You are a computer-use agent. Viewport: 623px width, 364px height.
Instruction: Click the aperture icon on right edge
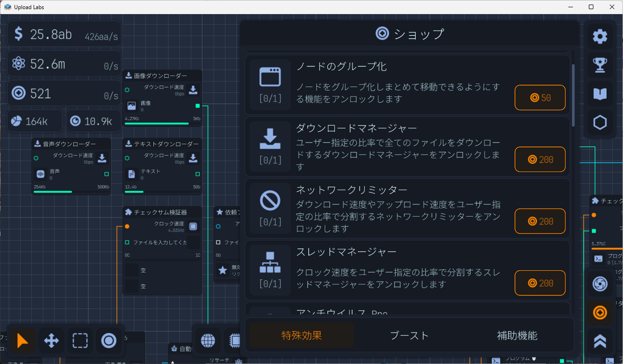600,284
